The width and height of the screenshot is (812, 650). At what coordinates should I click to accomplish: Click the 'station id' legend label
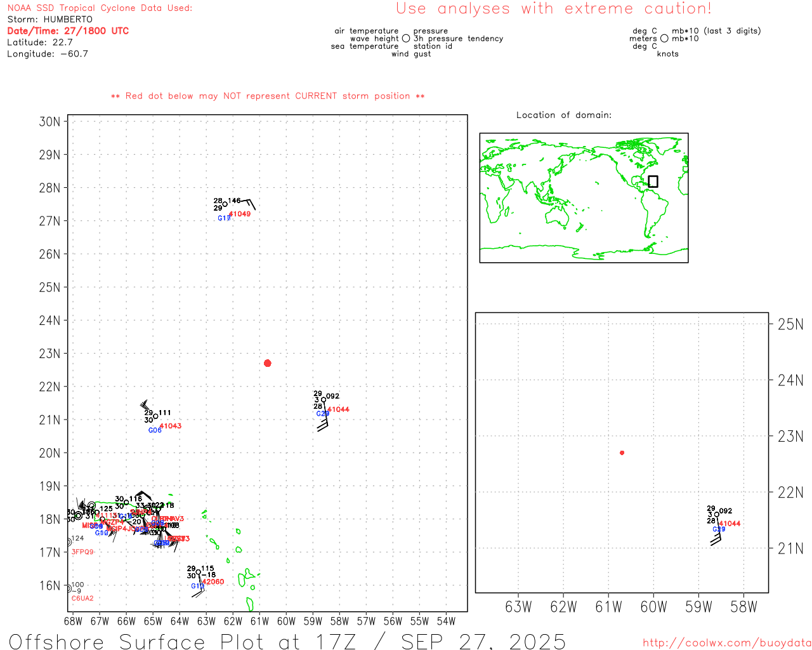[x=433, y=46]
